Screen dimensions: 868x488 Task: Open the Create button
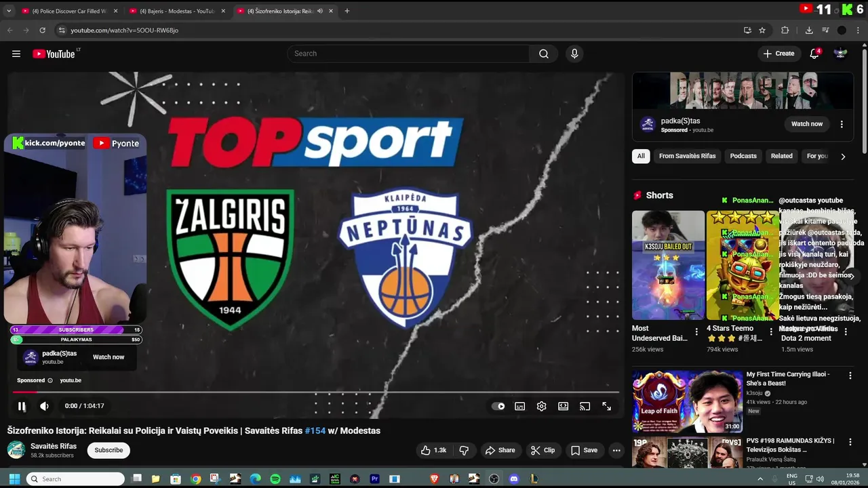point(778,54)
